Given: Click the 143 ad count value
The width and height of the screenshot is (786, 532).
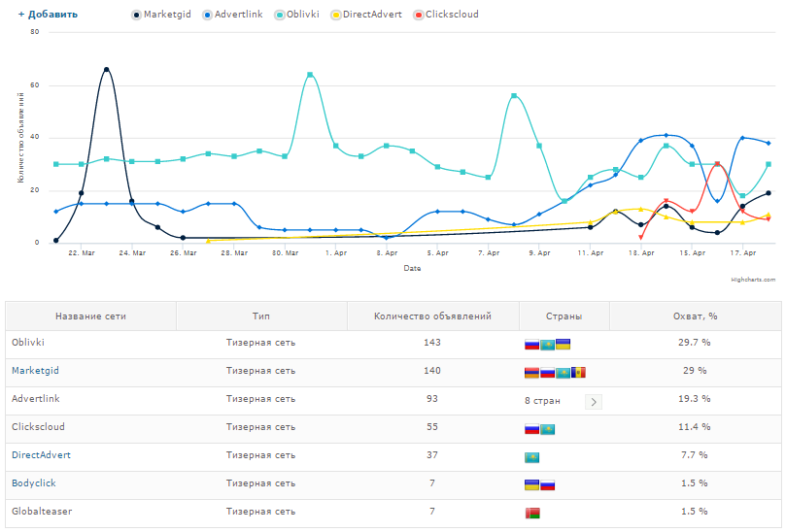Looking at the screenshot, I should 432,343.
